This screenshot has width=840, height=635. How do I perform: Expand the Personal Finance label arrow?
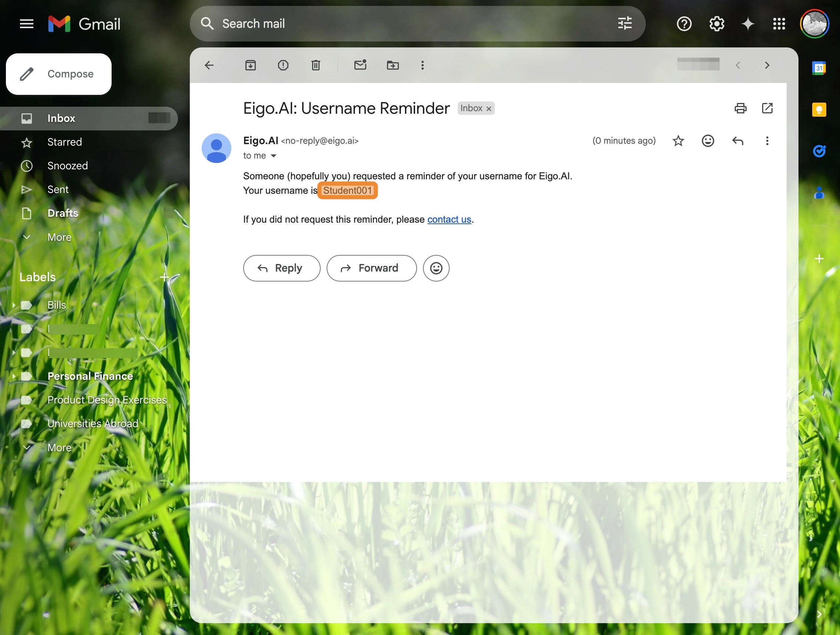(x=14, y=376)
